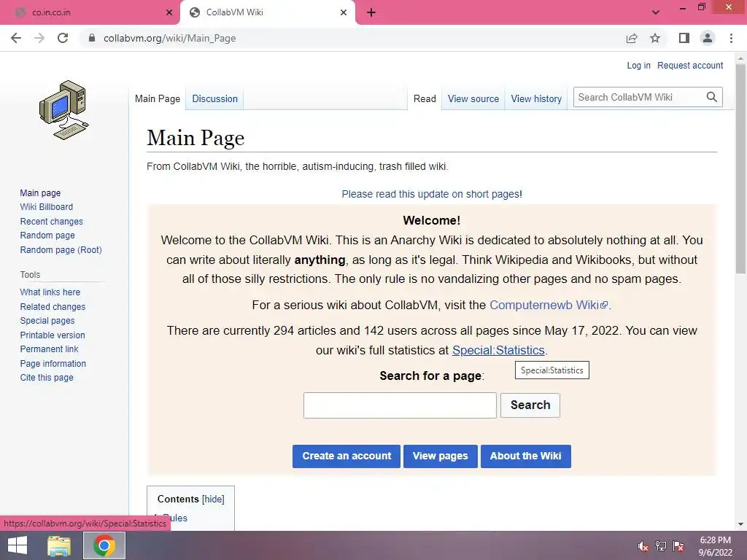Click the magnifier icon in wiki search

tap(712, 97)
